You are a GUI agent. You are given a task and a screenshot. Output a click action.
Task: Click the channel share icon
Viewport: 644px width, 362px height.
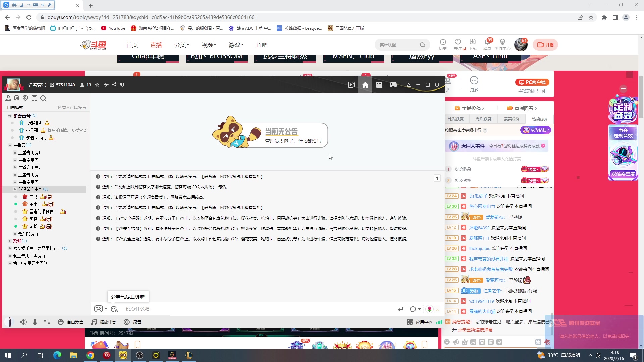click(x=114, y=85)
